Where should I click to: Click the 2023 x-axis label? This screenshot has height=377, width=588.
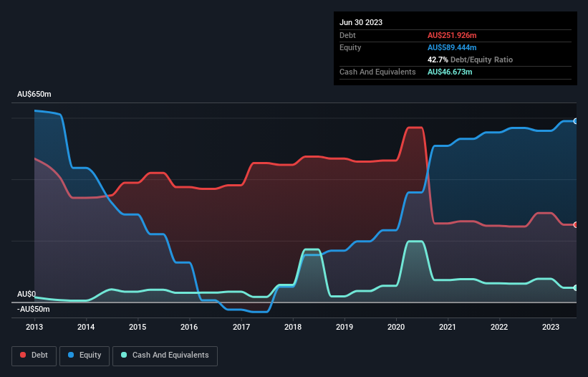pos(551,327)
